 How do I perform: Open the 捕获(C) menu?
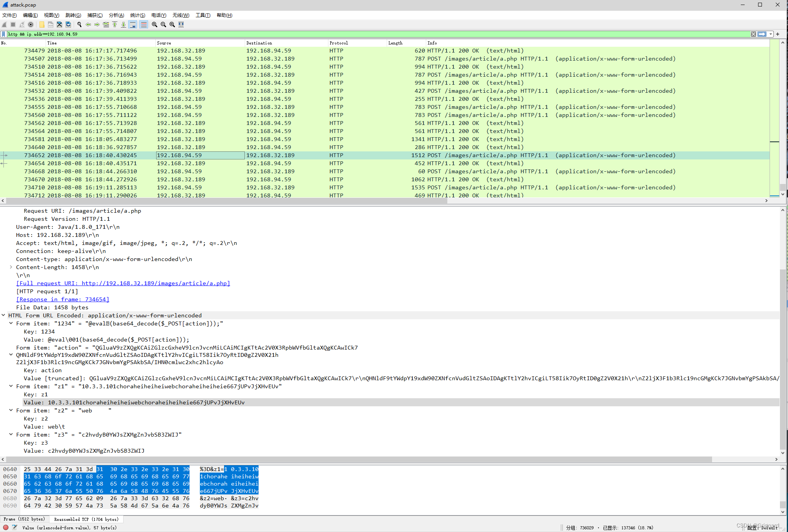[x=95, y=15]
